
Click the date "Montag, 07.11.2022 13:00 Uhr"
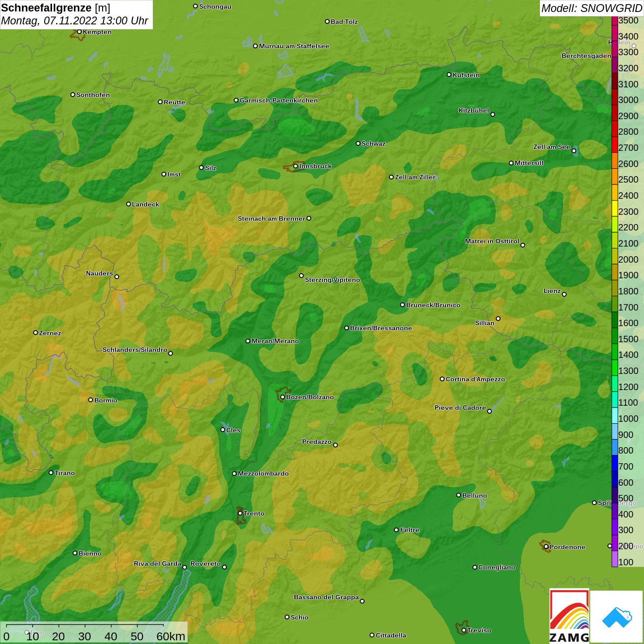[75, 21]
